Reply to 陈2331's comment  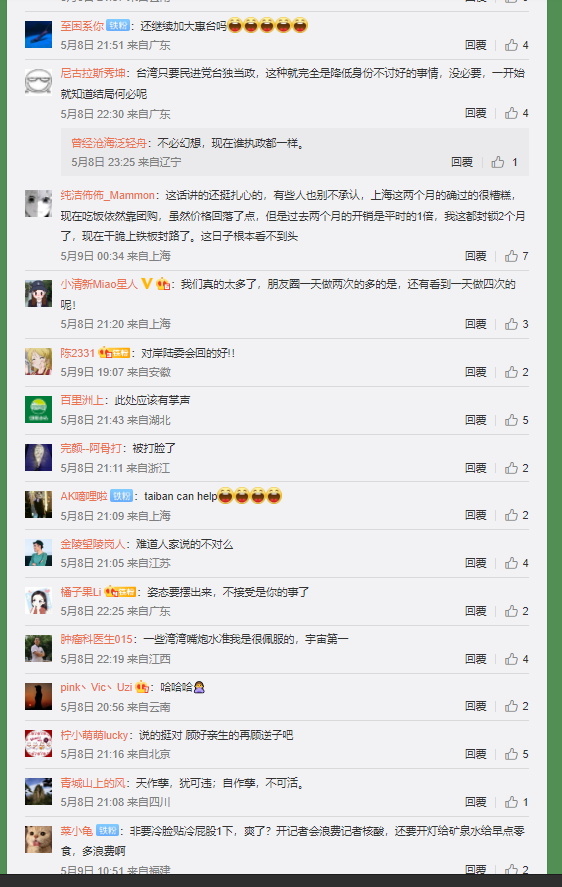click(475, 372)
